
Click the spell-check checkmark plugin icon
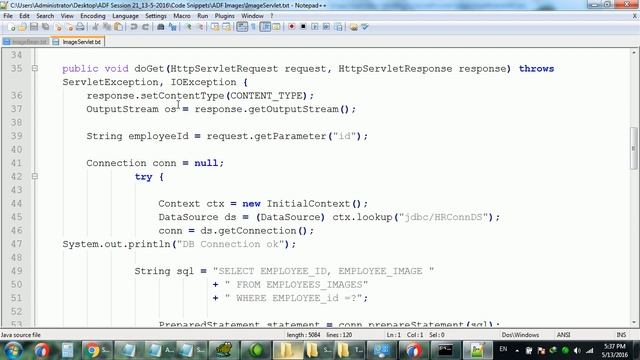364,27
